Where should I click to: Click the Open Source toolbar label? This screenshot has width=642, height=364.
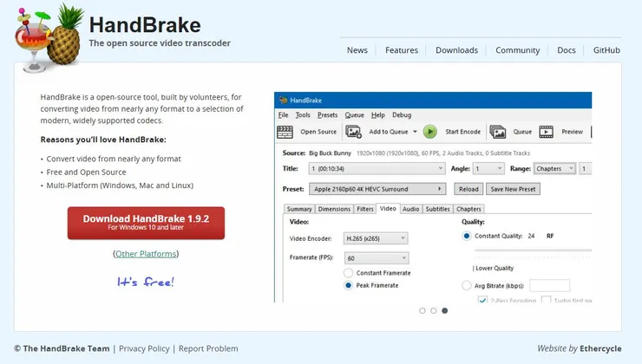tap(318, 132)
